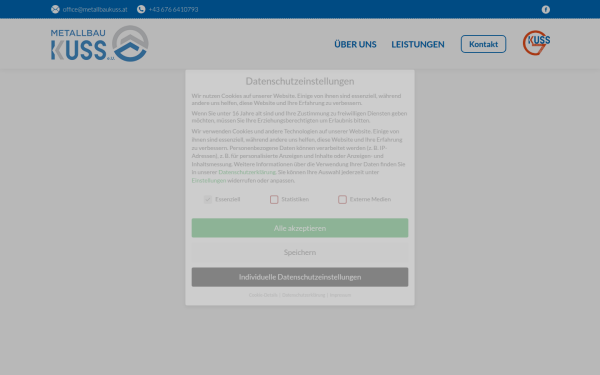Click the Alle akzeptieren button
Screen dimensions: 600x375
coord(300,228)
